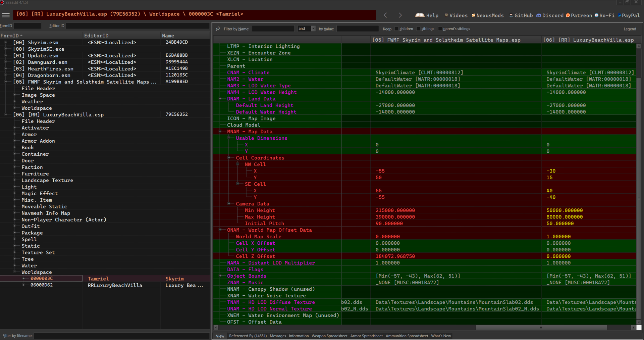Focus the Editor ID search field
The width and height of the screenshot is (644, 340).
[138, 26]
